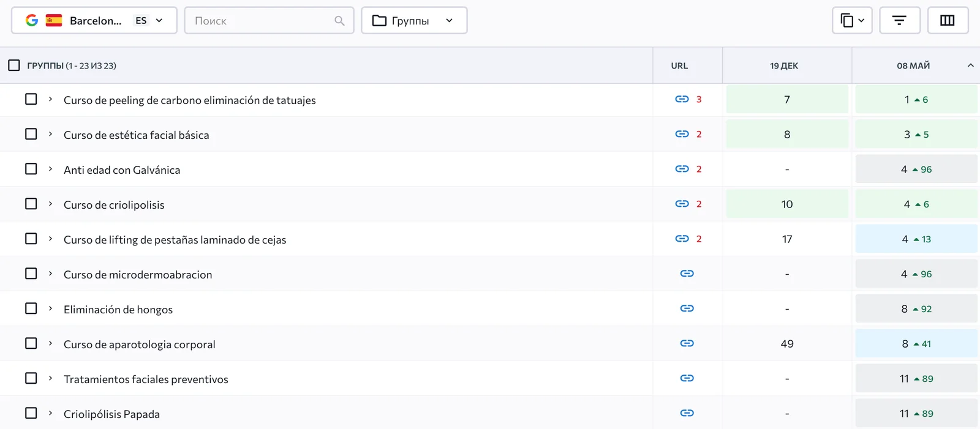Check the Curso de peeling de carbono row
This screenshot has width=980, height=429.
[x=31, y=99]
